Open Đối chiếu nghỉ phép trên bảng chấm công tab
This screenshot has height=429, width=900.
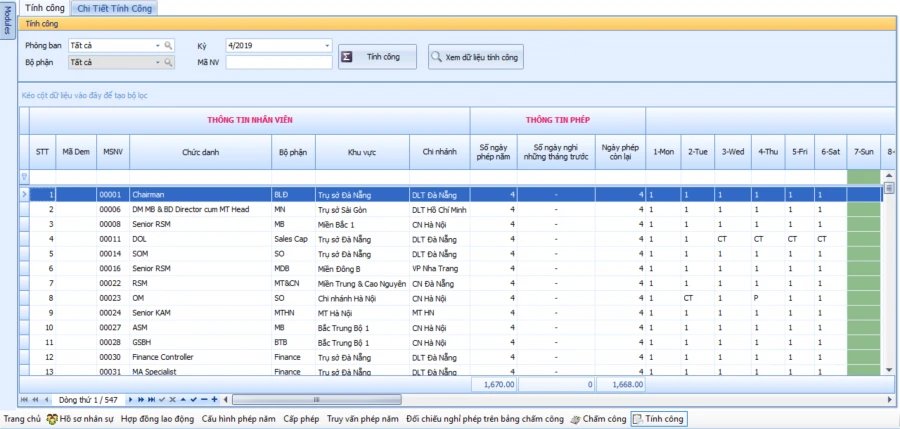(x=484, y=419)
